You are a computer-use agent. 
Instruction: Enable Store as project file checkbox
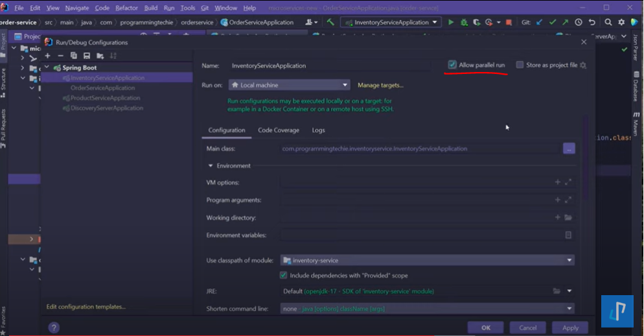coord(520,65)
